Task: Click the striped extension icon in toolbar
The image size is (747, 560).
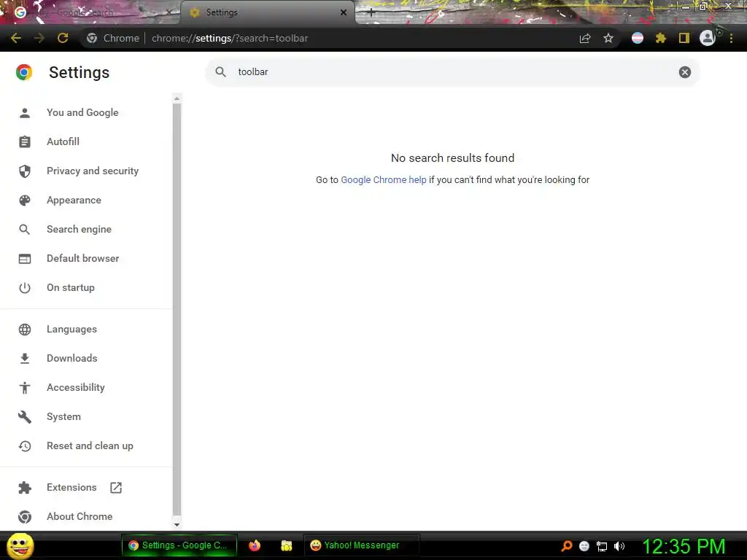Action: tap(638, 38)
